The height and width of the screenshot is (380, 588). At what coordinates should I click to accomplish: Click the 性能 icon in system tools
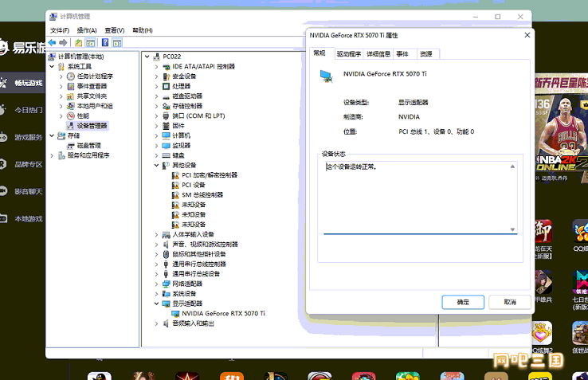coord(70,116)
